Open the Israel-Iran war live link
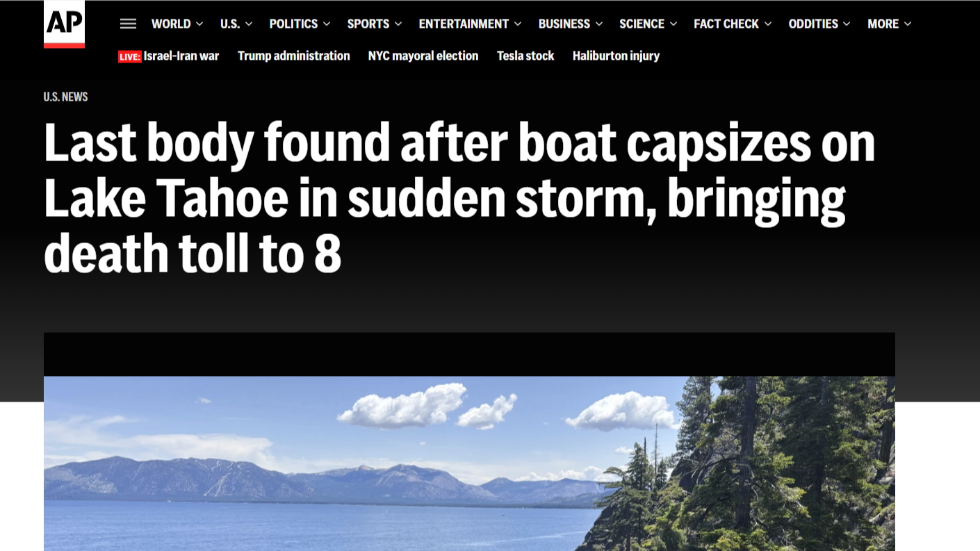This screenshot has height=551, width=980. pos(181,56)
